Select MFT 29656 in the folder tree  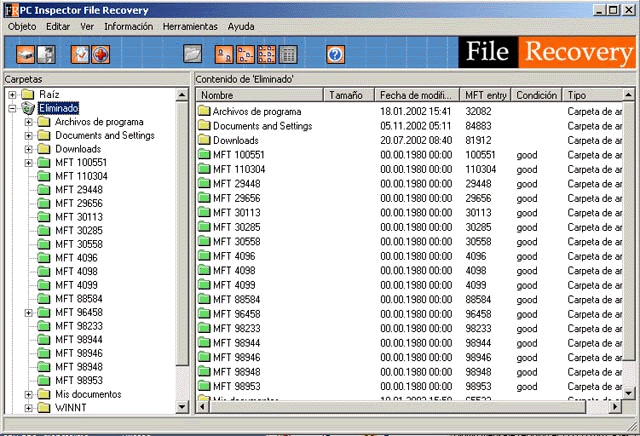pos(79,203)
